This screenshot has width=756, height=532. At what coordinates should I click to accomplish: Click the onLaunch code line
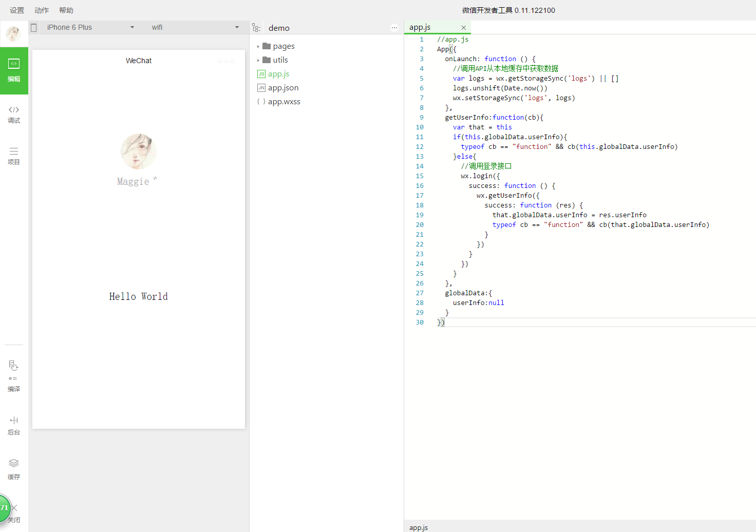click(x=490, y=59)
